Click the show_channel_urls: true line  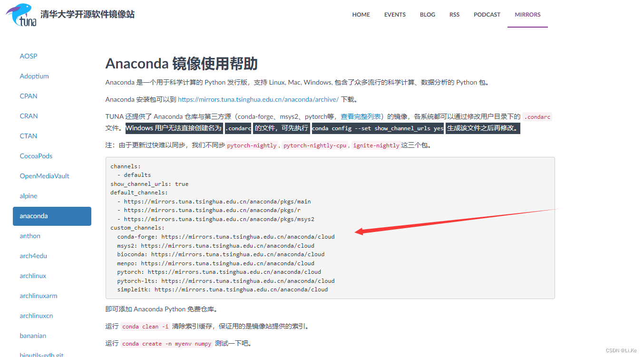[x=149, y=184]
